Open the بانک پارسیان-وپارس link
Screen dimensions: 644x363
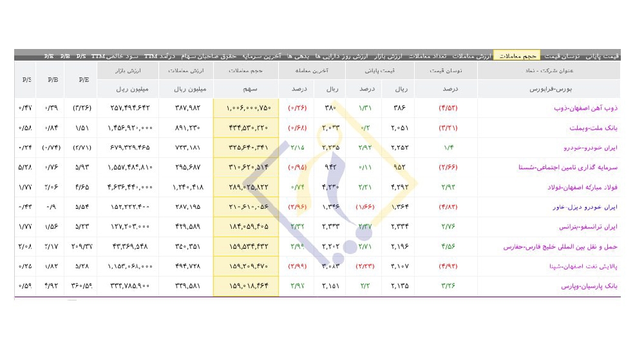click(589, 286)
